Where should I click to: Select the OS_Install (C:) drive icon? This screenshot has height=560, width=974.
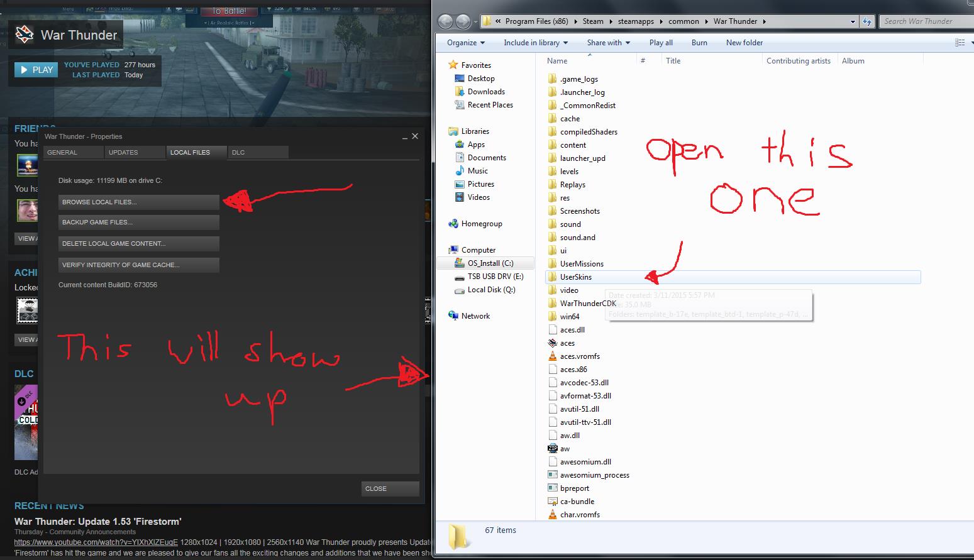tap(459, 263)
